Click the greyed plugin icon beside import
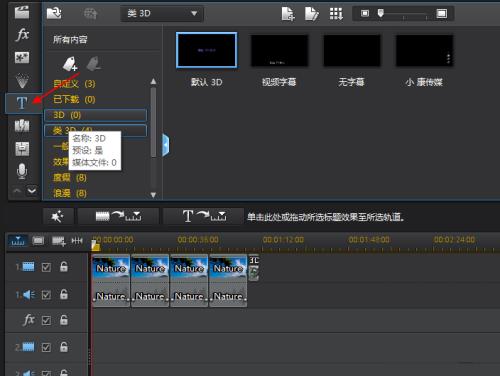500x376 pixels. tap(90, 13)
